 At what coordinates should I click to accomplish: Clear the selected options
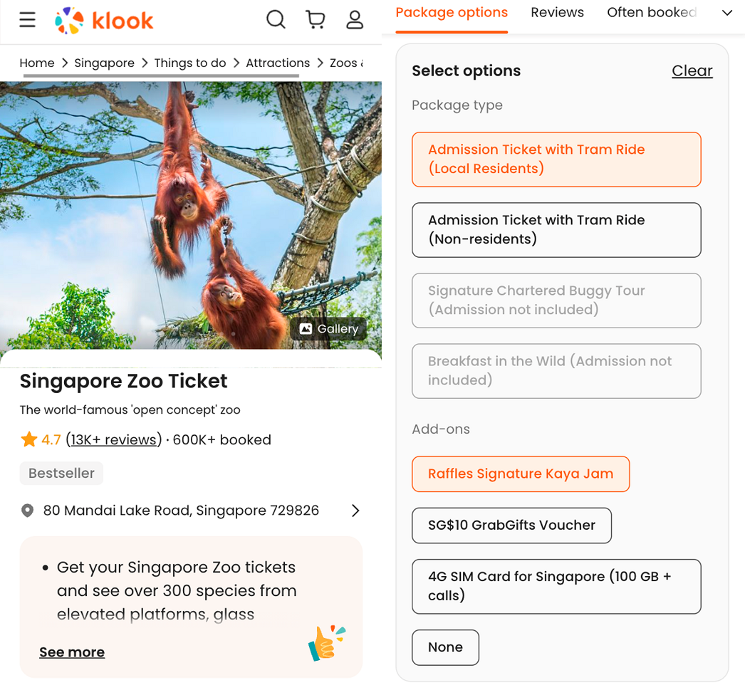point(692,70)
